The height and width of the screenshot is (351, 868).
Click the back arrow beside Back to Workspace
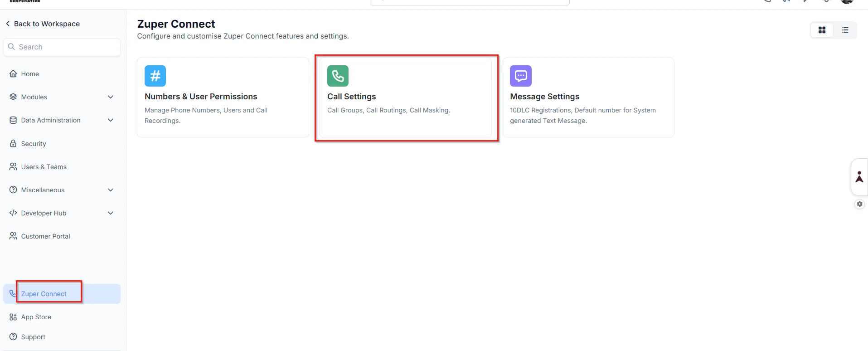[x=8, y=24]
